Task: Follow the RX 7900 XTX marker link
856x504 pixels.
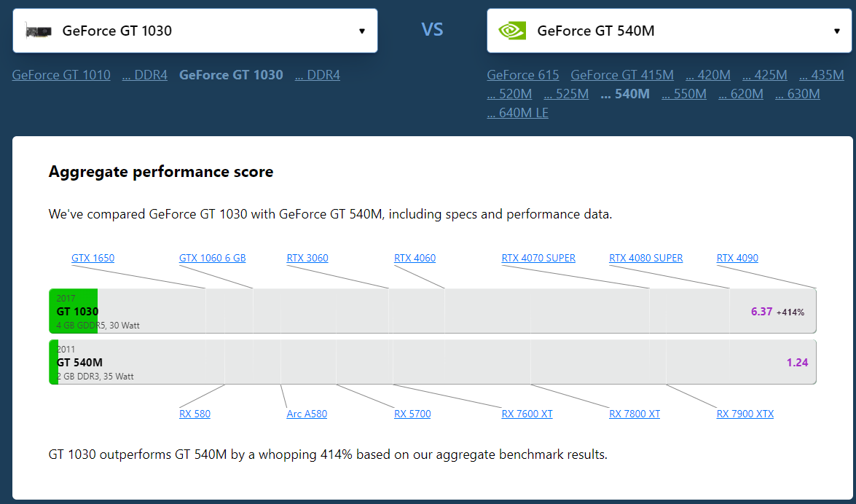Action: point(745,414)
